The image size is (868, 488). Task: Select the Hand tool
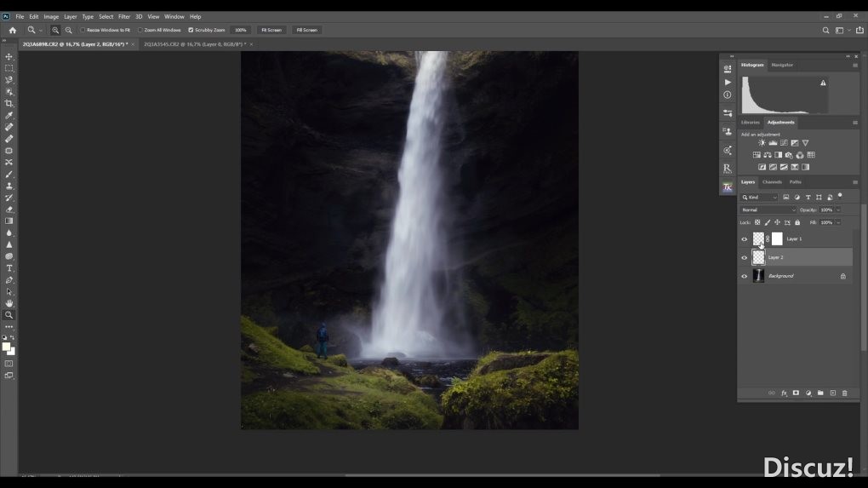click(9, 303)
